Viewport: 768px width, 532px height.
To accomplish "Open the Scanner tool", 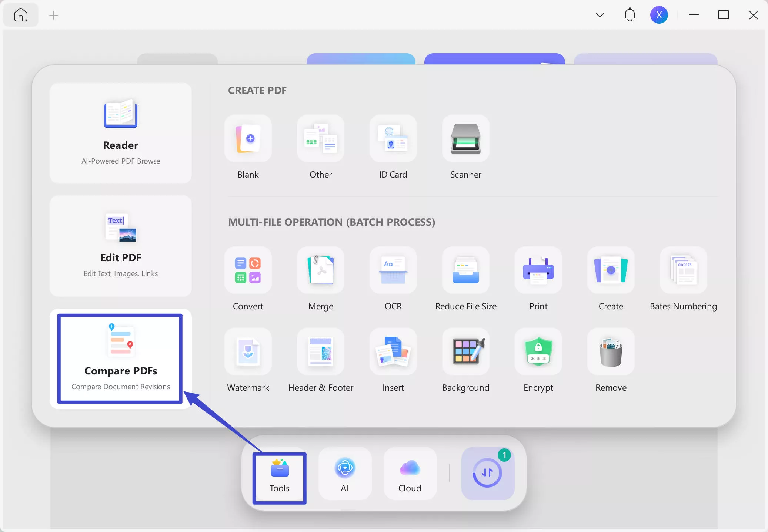I will [465, 139].
